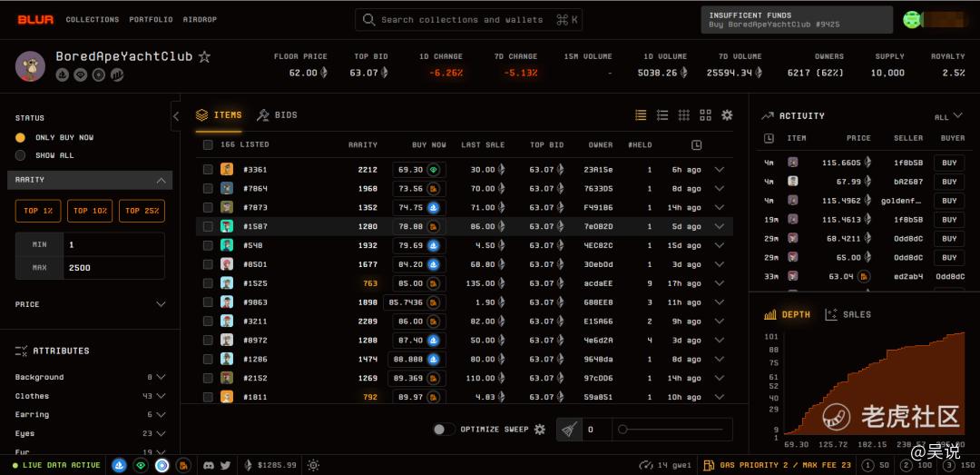The height and width of the screenshot is (475, 980).
Task: Click the BLUR logo
Action: tap(35, 19)
